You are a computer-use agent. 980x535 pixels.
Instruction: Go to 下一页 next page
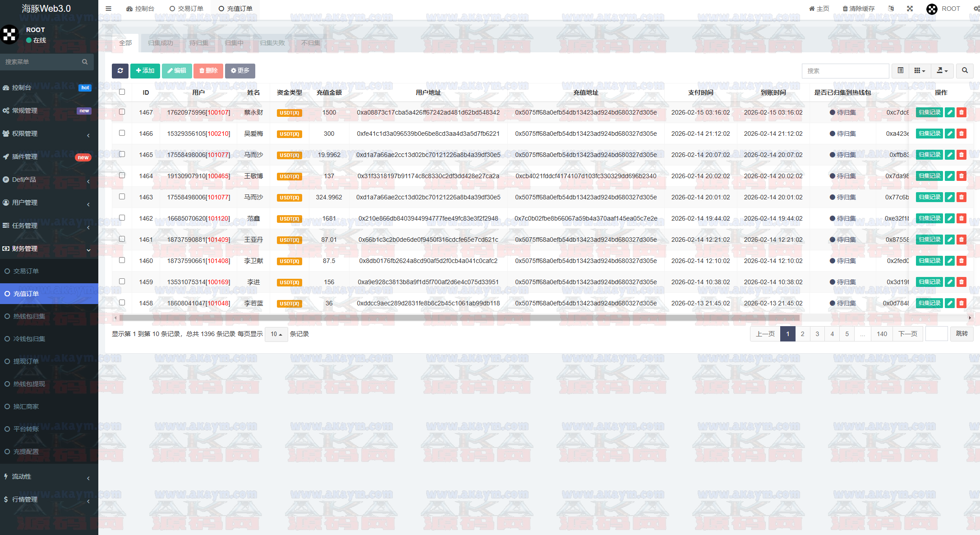coord(908,334)
